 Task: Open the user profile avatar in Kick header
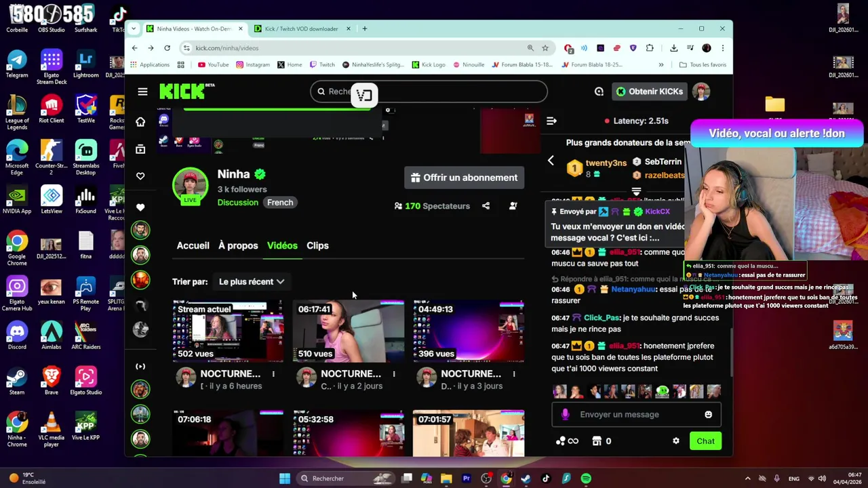point(701,91)
